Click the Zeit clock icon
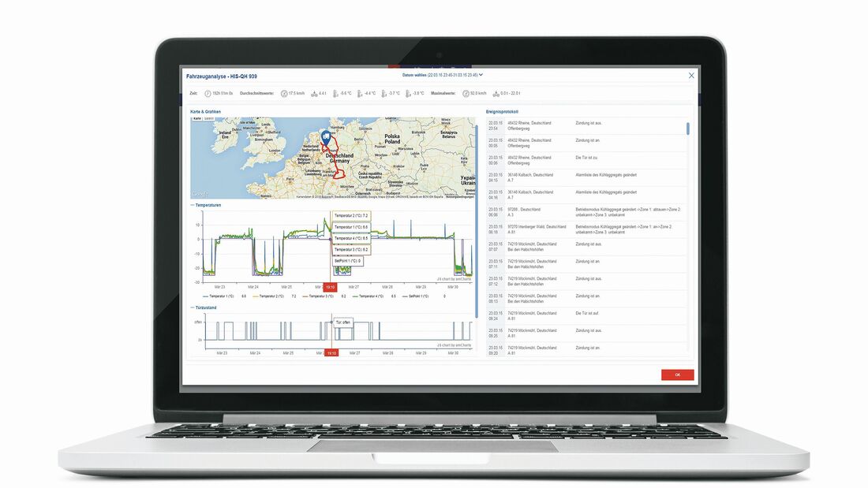This screenshot has width=868, height=488. click(x=206, y=93)
